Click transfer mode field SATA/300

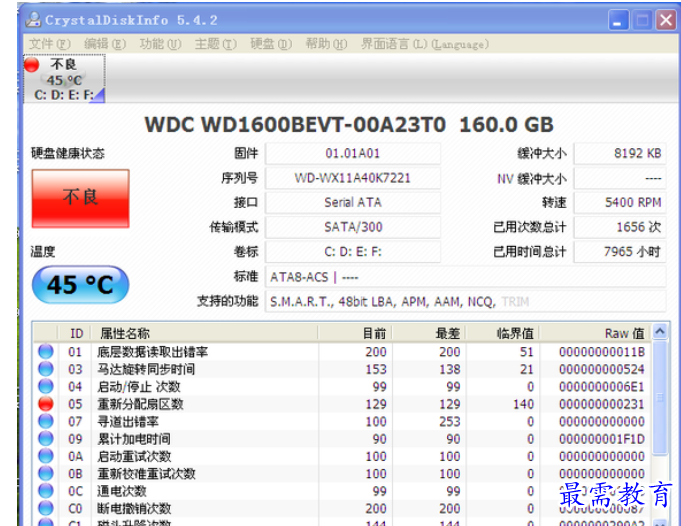click(353, 227)
